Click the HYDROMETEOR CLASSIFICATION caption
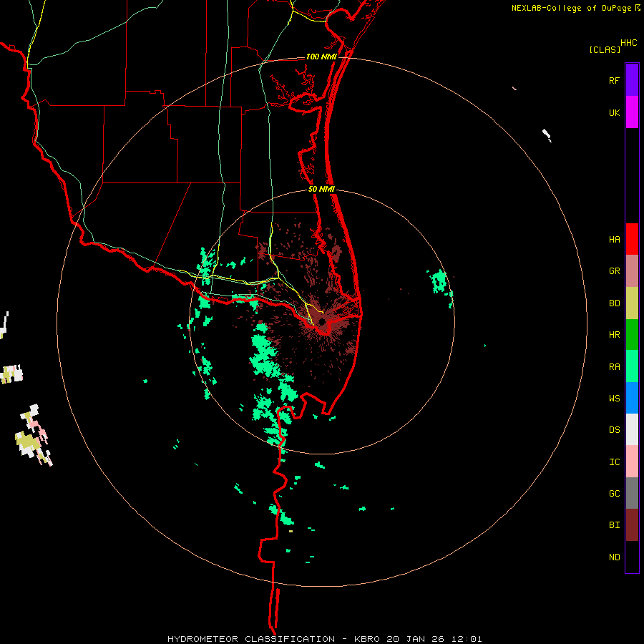Image resolution: width=644 pixels, height=644 pixels. 251,639
